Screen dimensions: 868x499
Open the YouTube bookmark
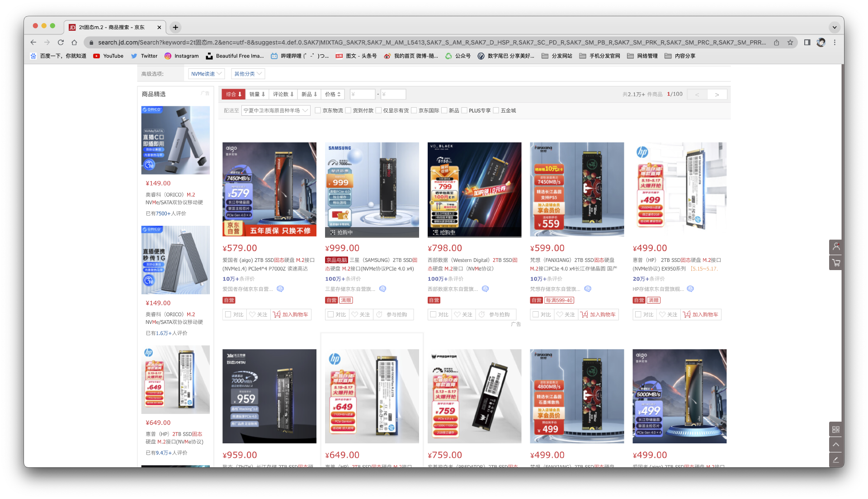(x=108, y=56)
